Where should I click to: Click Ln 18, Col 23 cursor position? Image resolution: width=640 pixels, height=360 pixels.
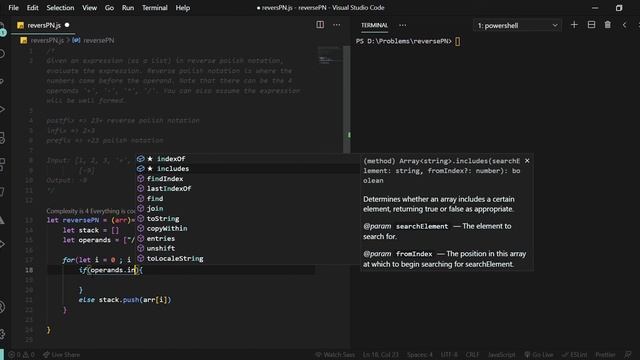point(380,355)
